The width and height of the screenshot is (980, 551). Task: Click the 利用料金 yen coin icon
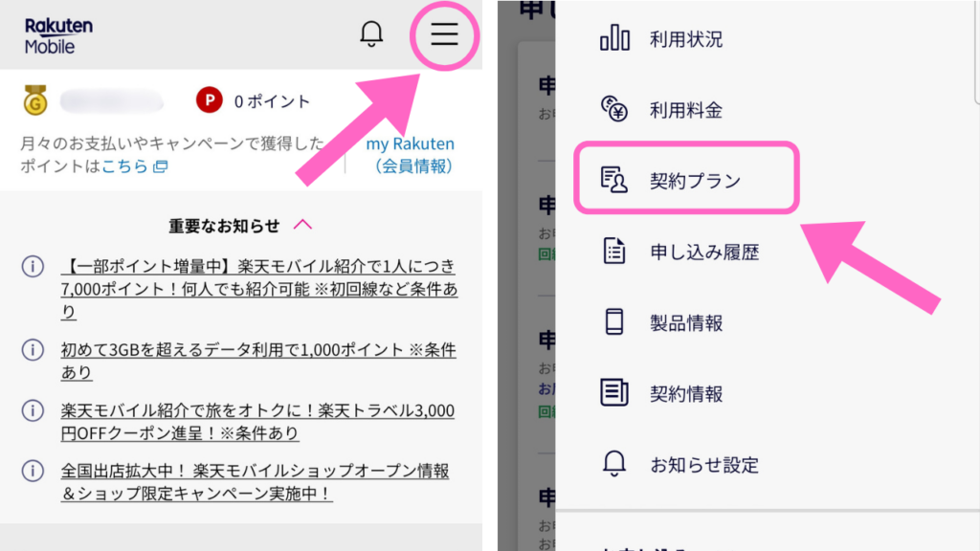(614, 109)
